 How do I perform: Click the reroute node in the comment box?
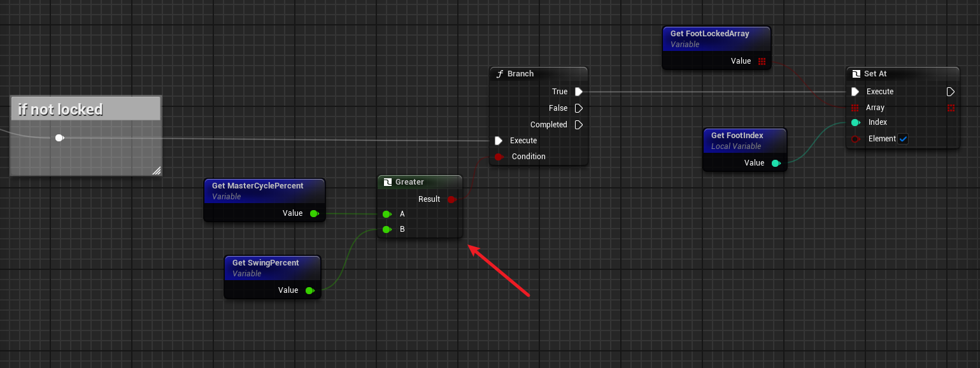59,138
